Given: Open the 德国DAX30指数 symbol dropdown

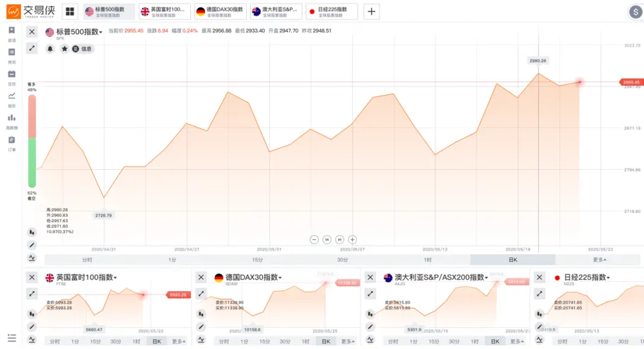Looking at the screenshot, I should (253, 278).
